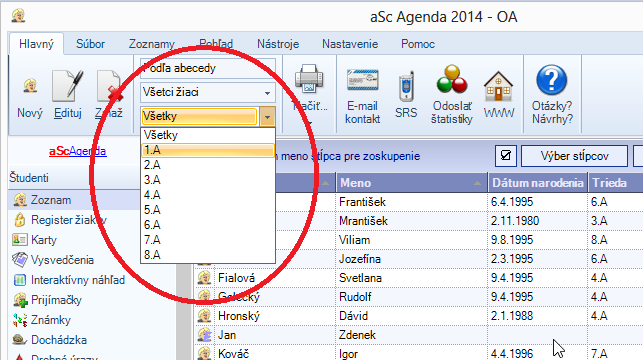This screenshot has width=643, height=361.
Task: Click the printer Tlačiť icon
Action: 309,79
